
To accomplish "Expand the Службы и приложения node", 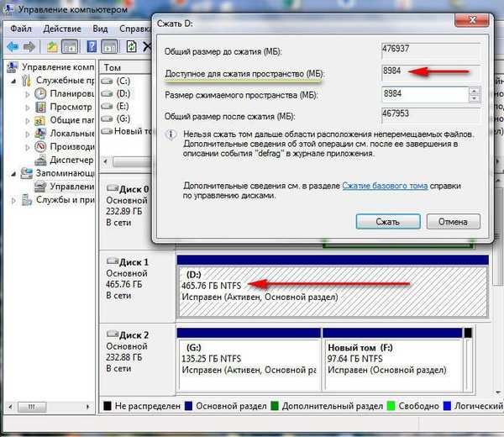I will (x=13, y=200).
